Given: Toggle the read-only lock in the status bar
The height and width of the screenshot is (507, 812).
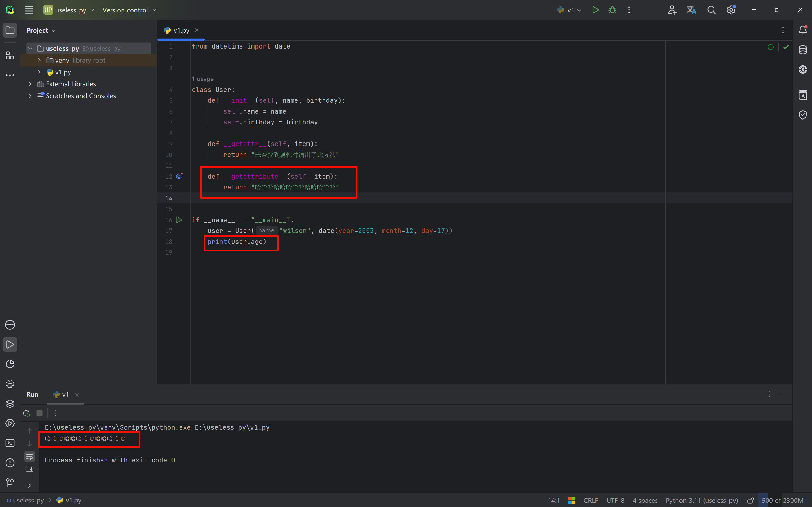Looking at the screenshot, I should coord(751,500).
